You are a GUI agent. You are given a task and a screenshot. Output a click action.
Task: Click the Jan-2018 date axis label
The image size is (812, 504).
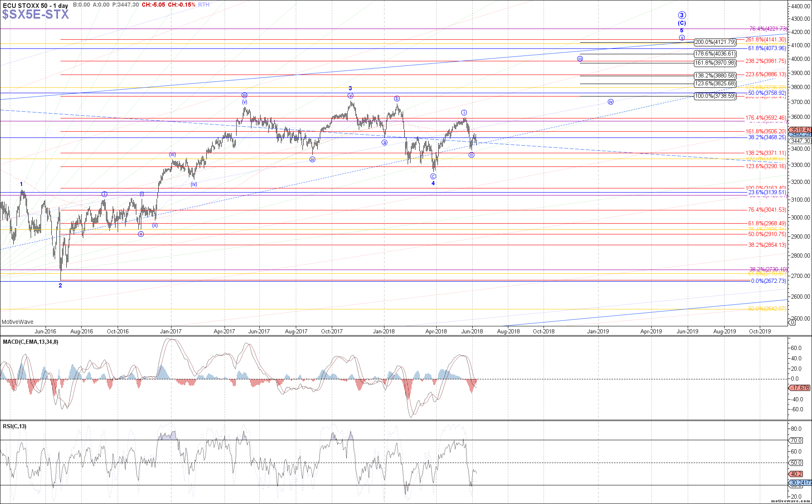[384, 331]
